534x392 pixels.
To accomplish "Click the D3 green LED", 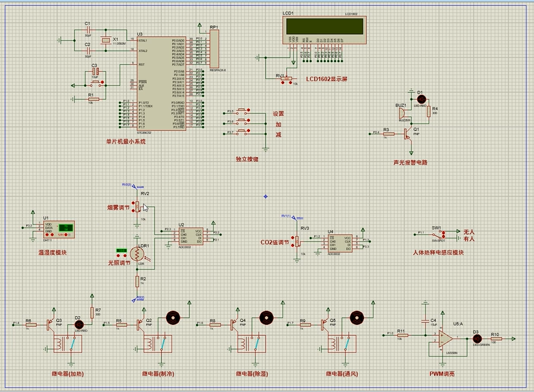I will point(476,335).
